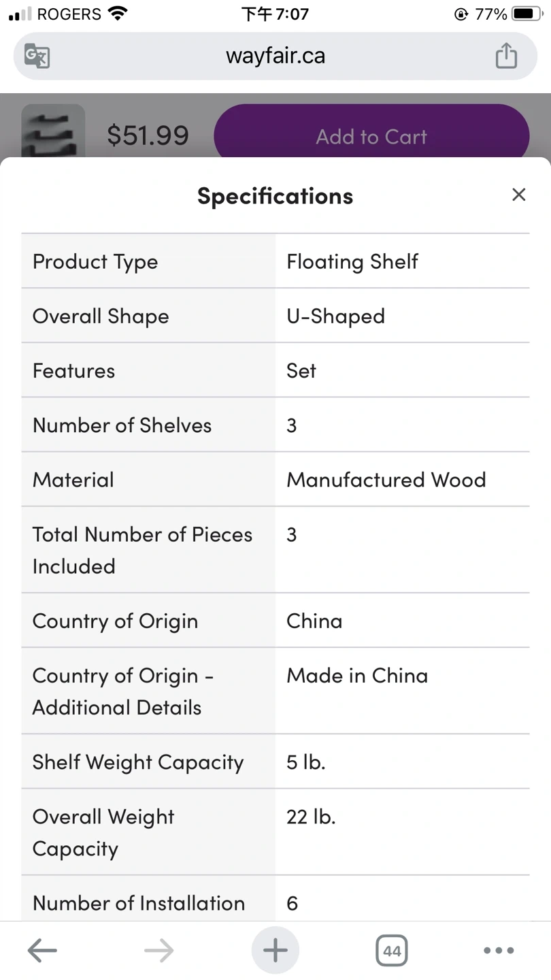The width and height of the screenshot is (551, 980).
Task: Tap the $51.99 price label
Action: 148,135
